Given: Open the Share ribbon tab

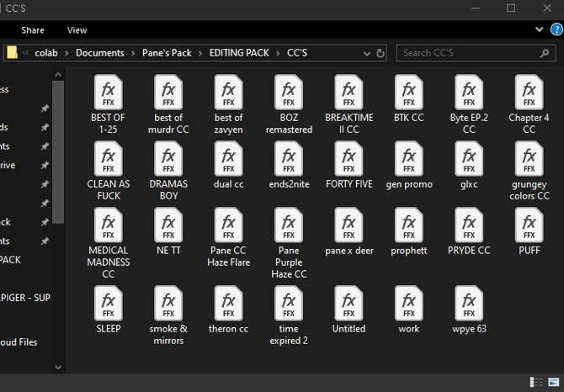Looking at the screenshot, I should tap(32, 30).
